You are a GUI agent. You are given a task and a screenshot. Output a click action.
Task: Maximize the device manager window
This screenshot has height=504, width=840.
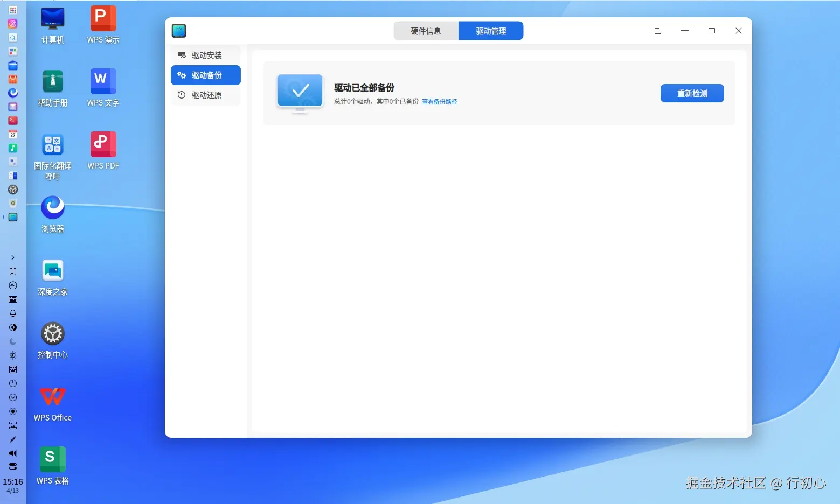pyautogui.click(x=712, y=31)
